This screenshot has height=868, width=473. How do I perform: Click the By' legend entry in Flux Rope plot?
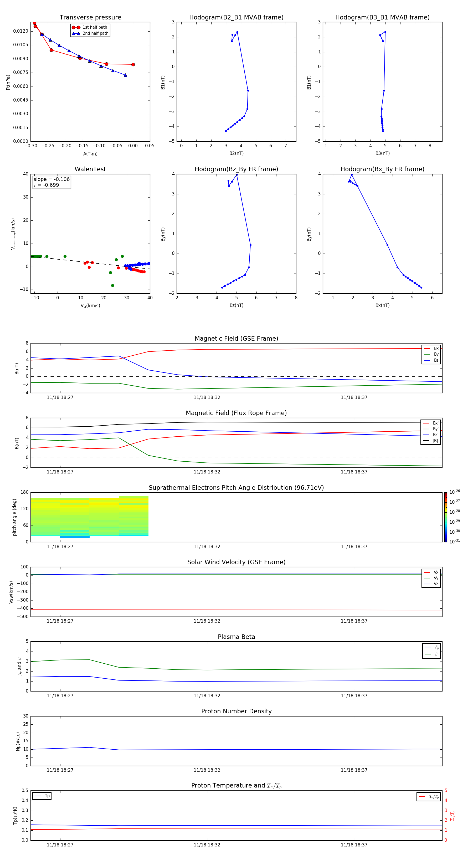pos(431,429)
